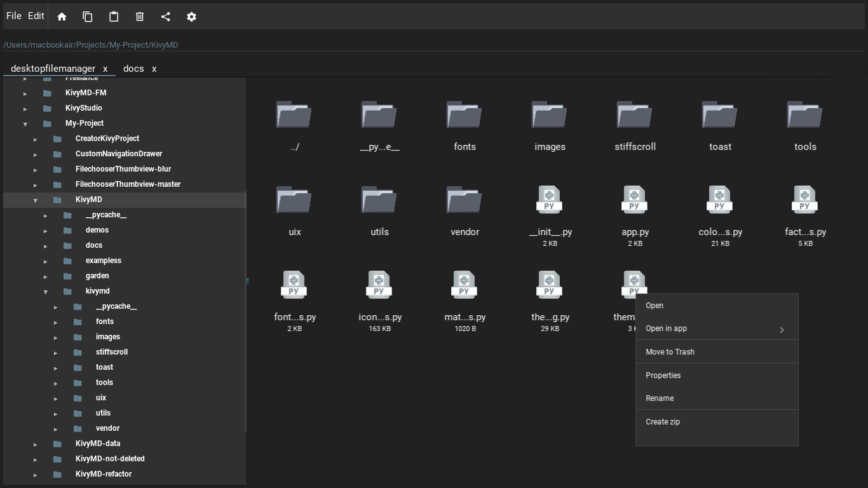Open the Settings gear icon

(x=191, y=17)
